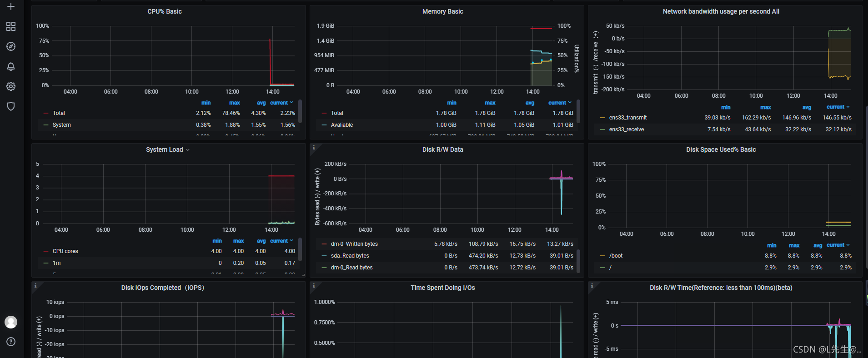Open the Disk R/W Time panel title menu

point(721,288)
